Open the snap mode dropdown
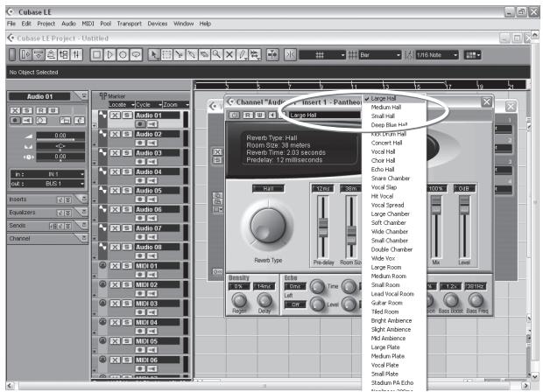This screenshot has width=543, height=392. pyautogui.click(x=322, y=55)
